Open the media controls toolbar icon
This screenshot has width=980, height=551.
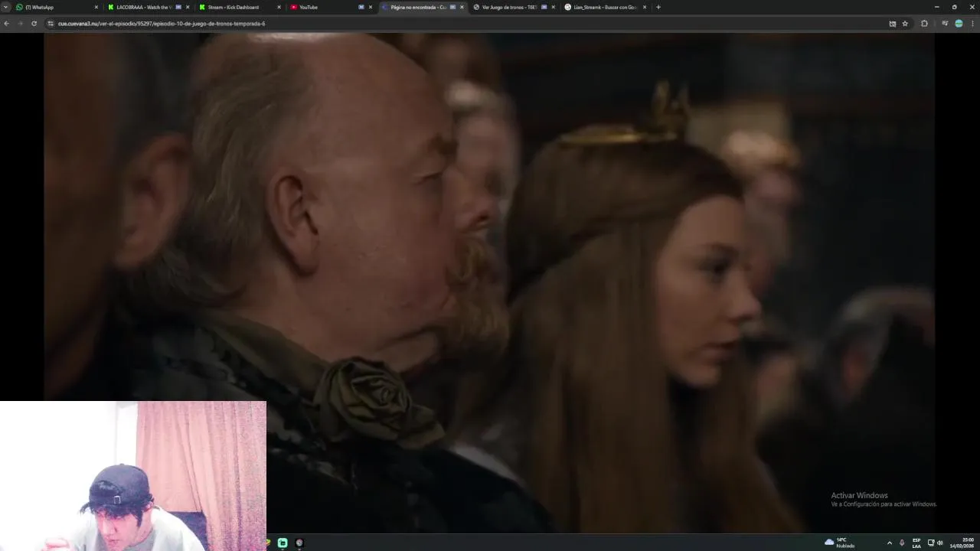[x=945, y=24]
